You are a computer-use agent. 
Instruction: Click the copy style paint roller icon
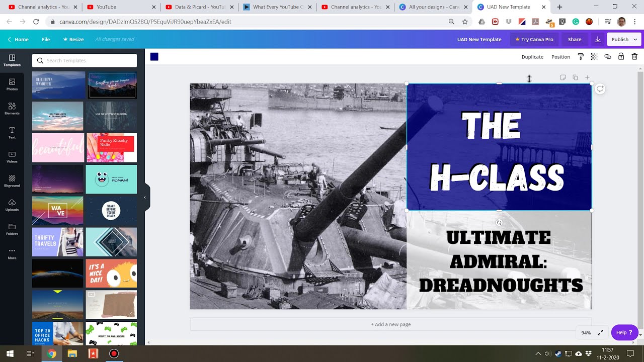pos(581,57)
